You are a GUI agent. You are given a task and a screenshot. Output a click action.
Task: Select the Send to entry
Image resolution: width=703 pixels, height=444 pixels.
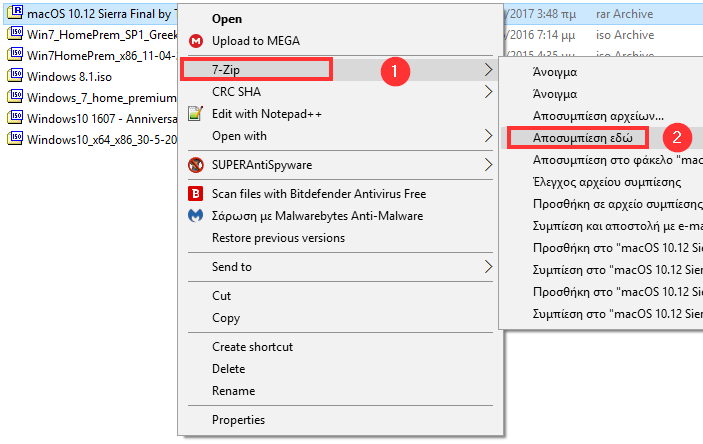(x=232, y=266)
